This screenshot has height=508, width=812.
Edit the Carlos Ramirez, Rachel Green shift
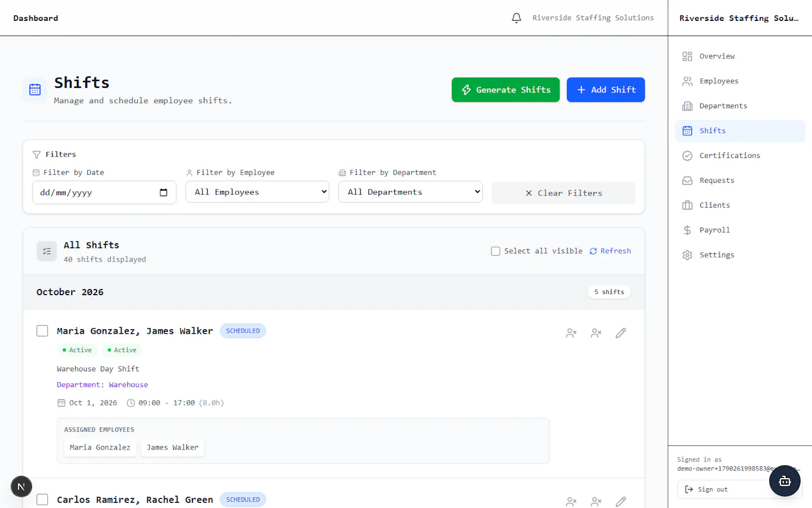(x=621, y=501)
